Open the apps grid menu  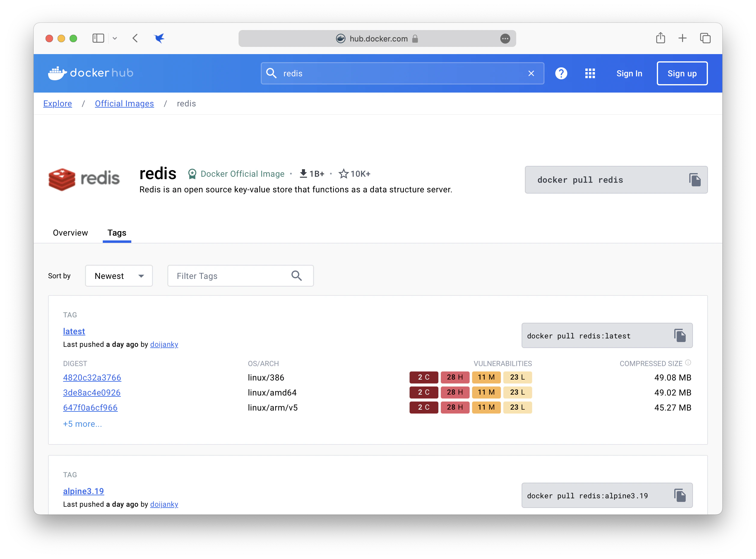590,73
